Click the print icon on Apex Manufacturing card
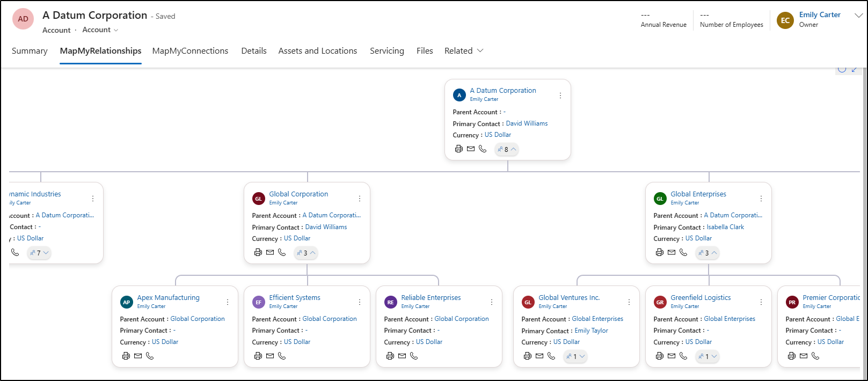 (x=126, y=356)
